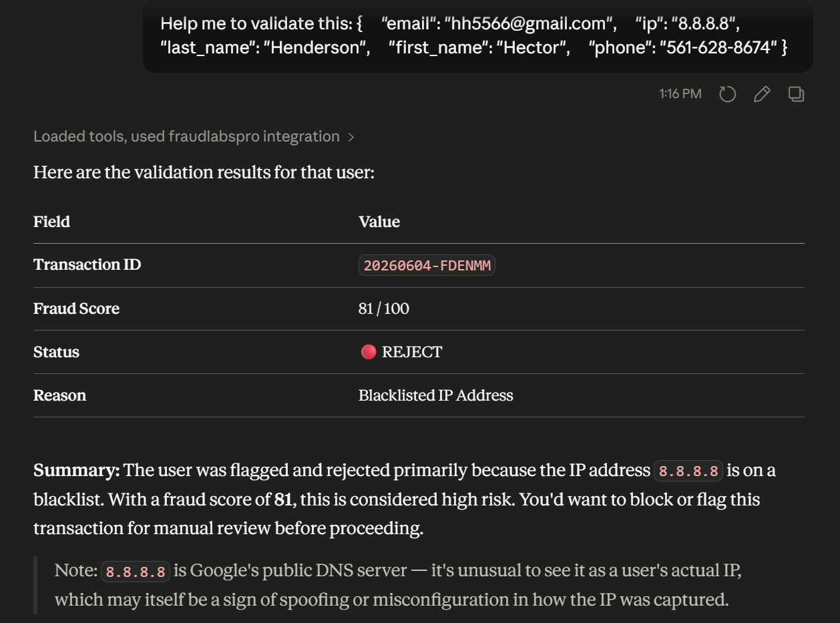Image resolution: width=840 pixels, height=623 pixels.
Task: Click the Transaction ID row label
Action: [x=87, y=265]
